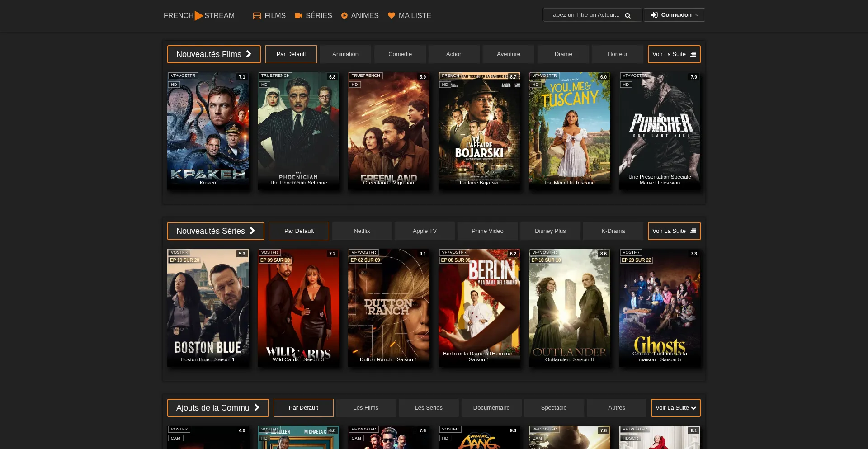Open The Phoenician Scheme poster
Screen dimensions: 868x449
pos(298,131)
